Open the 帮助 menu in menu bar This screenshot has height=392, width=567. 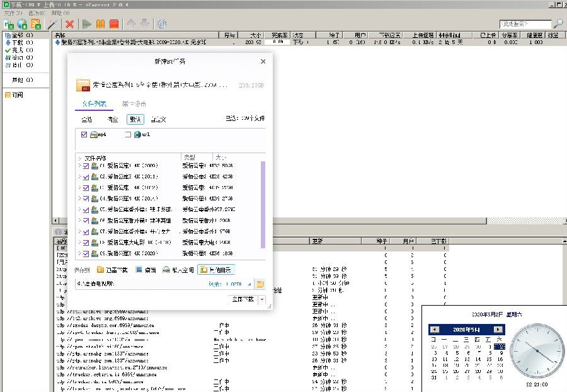coord(60,13)
